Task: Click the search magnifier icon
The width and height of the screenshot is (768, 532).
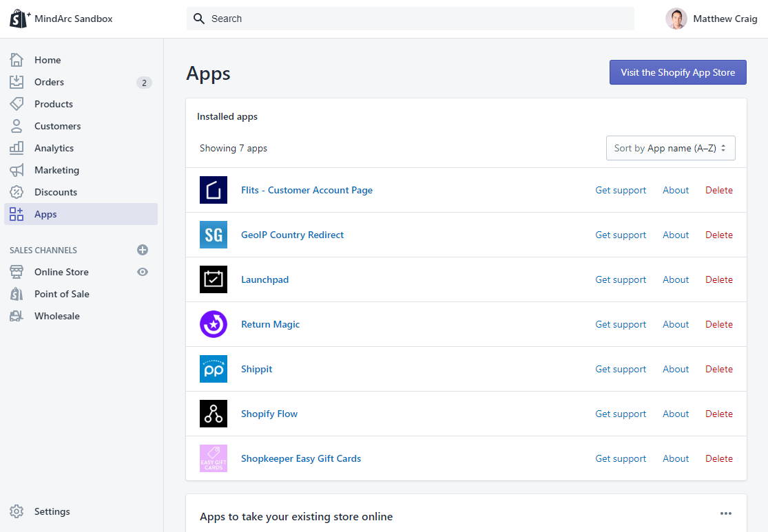Action: point(199,19)
